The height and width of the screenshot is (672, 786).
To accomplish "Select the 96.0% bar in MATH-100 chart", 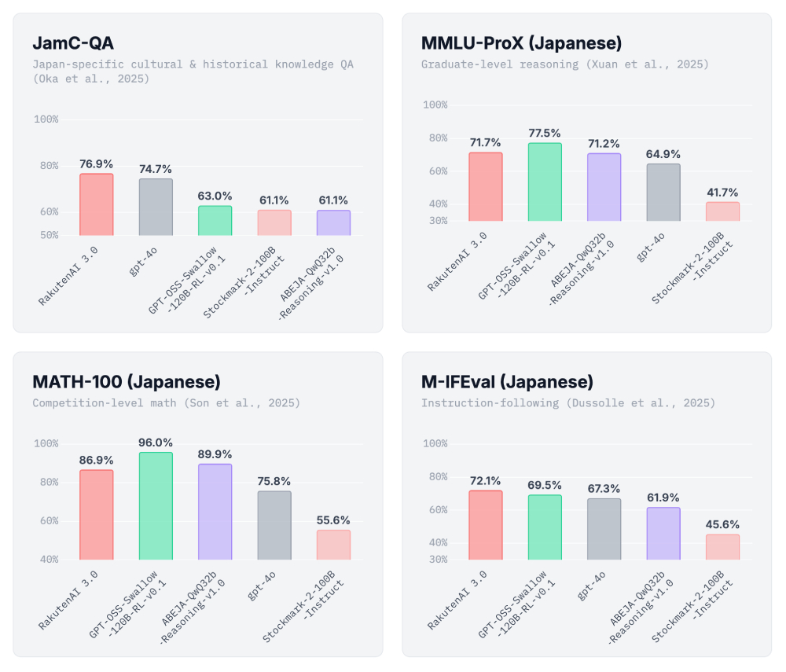I will pyautogui.click(x=156, y=505).
